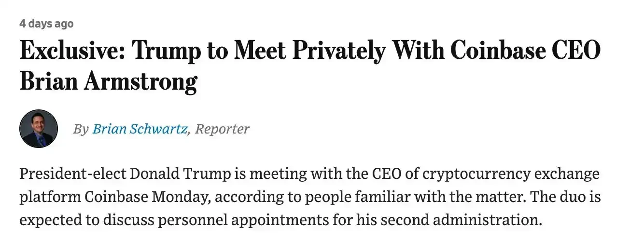Screen dimensions: 644x242
Task: Click the Brian Schwartz author link
Action: pyautogui.click(x=140, y=129)
